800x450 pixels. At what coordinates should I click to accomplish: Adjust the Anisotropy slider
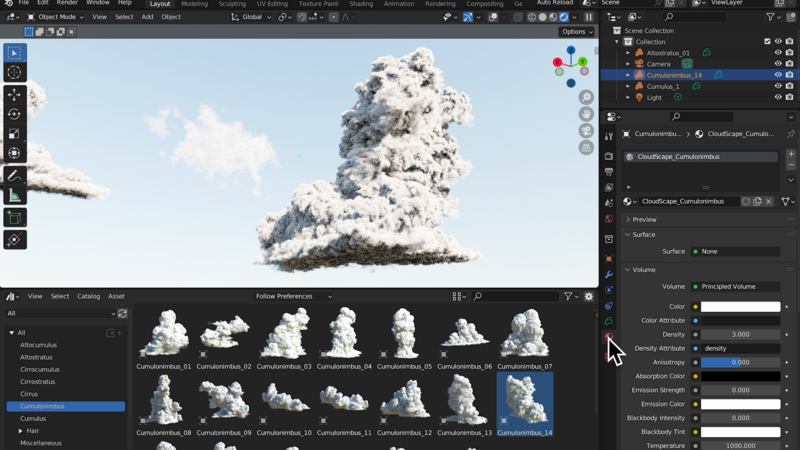[x=740, y=362]
